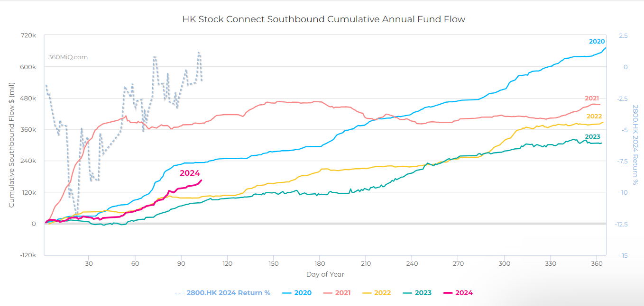Toggle the 2020 series in the legend
This screenshot has width=644, height=306.
pyautogui.click(x=297, y=293)
